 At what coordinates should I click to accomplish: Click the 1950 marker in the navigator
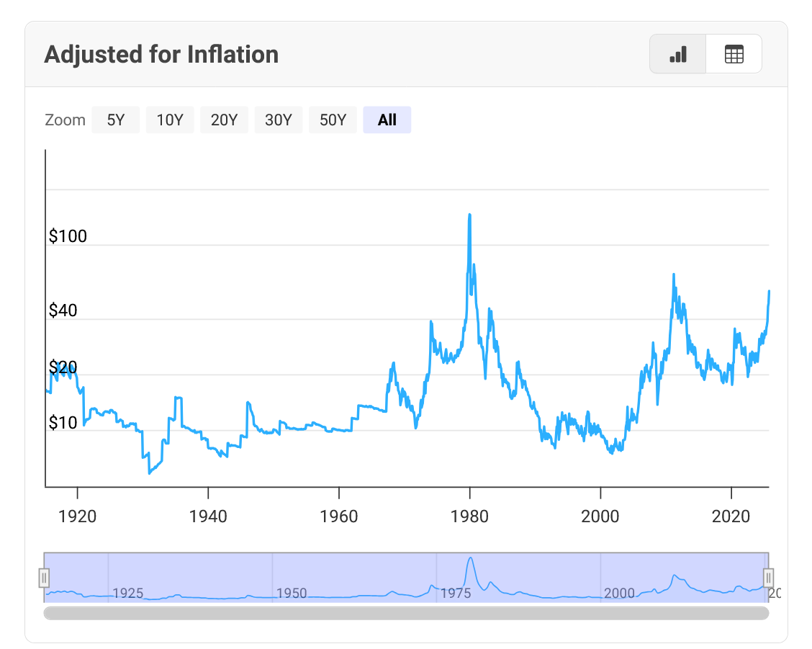pyautogui.click(x=292, y=593)
